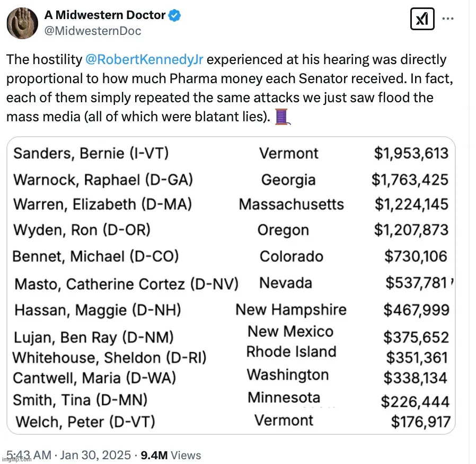
Task: Click the New Hampshire state label
Action: pos(291,310)
